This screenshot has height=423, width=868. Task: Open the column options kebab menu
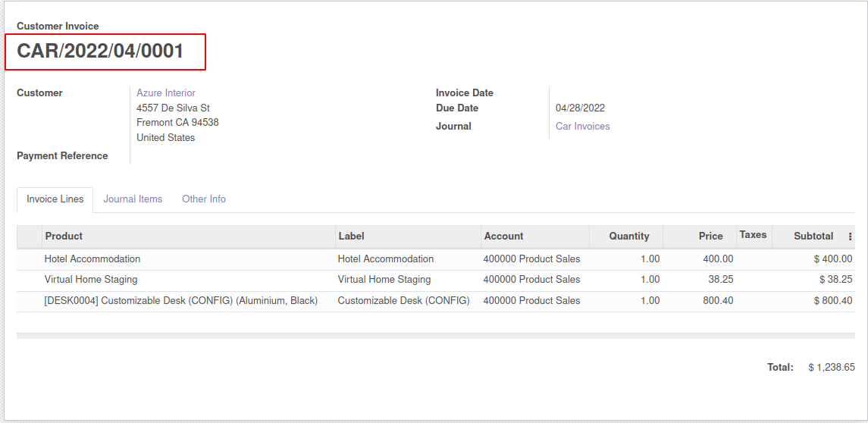pos(849,237)
